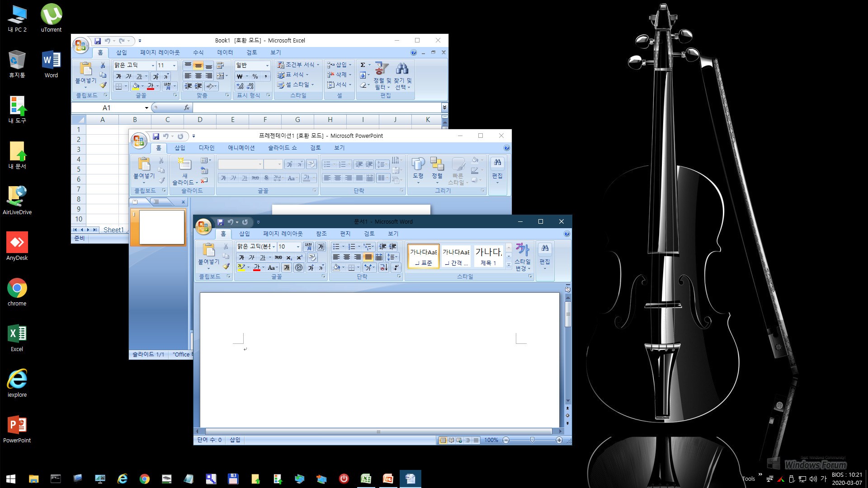
Task: Apply the red font color in Word
Action: pyautogui.click(x=256, y=267)
